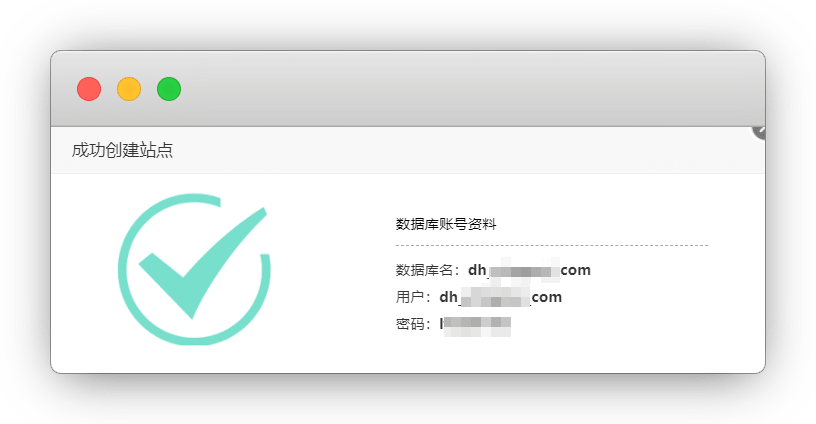Click the blurred password value
This screenshot has width=816, height=424.
(476, 326)
